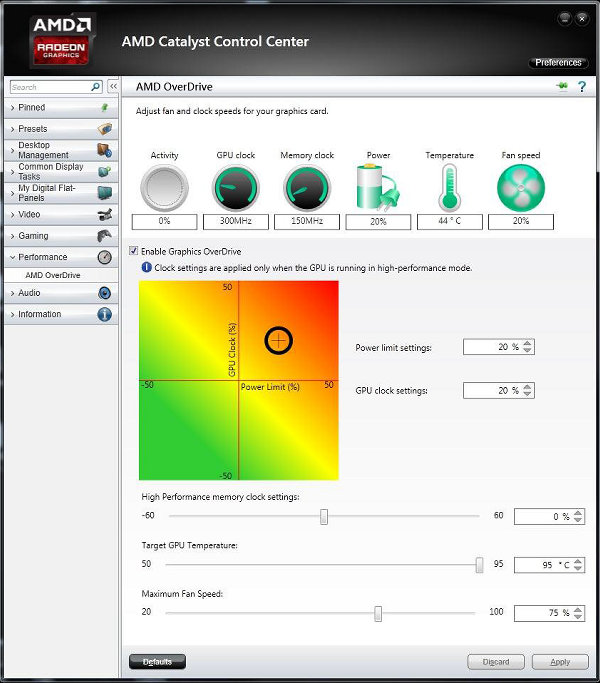Click the Memory clock gauge icon
The image size is (600, 683).
(x=306, y=188)
